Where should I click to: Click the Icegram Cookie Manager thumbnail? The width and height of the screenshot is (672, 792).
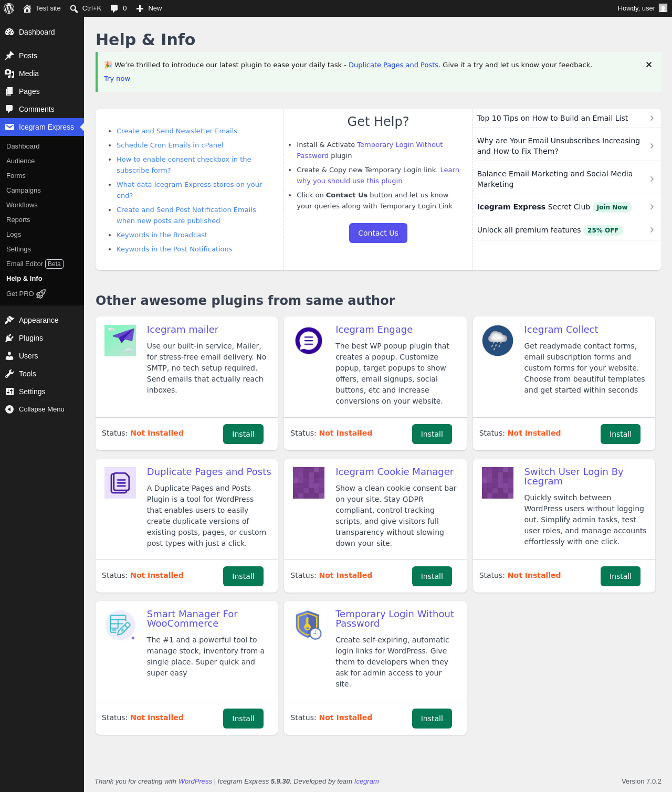point(309,483)
